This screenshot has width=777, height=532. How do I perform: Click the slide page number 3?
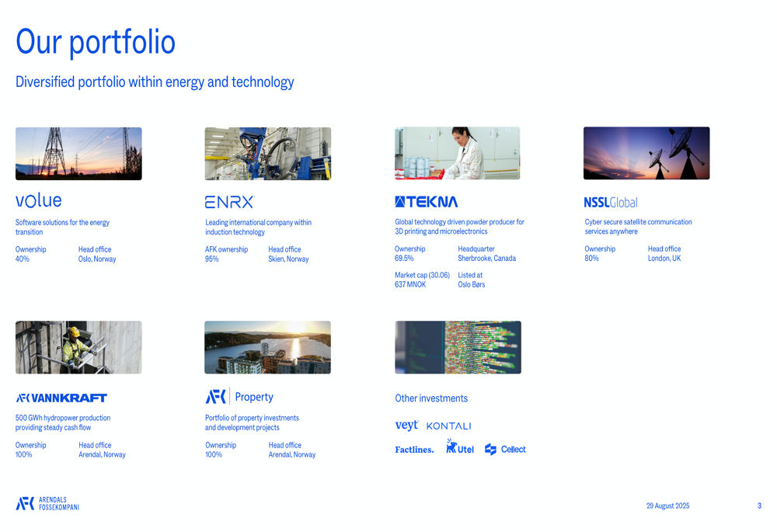point(759,506)
